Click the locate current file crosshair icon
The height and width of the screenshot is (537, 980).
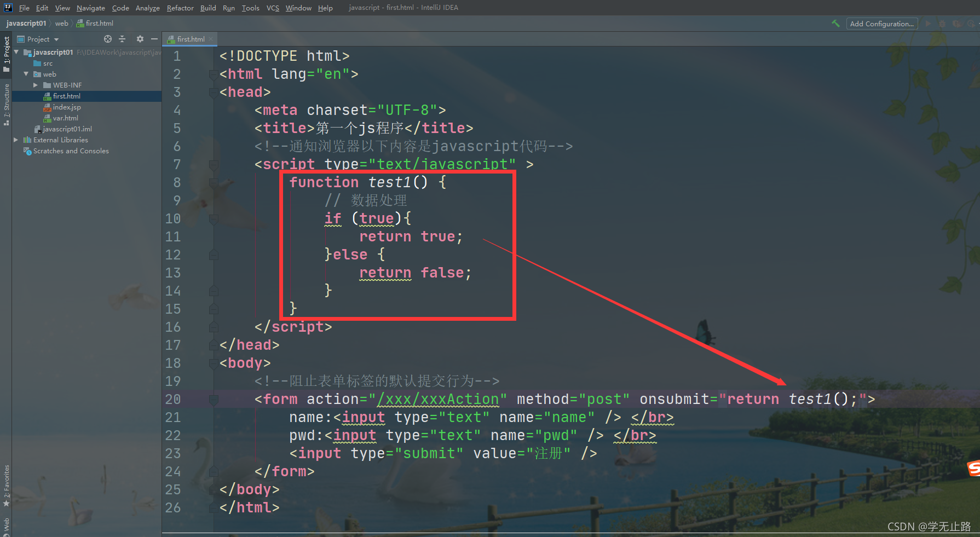click(x=108, y=39)
